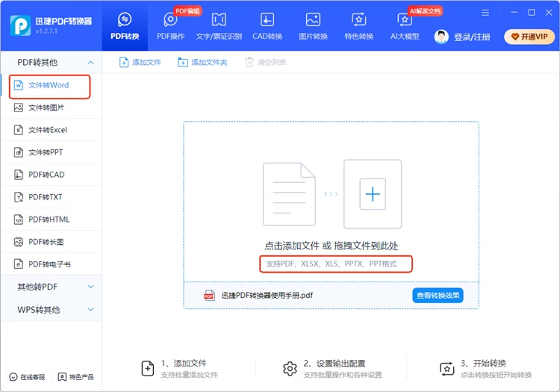The height and width of the screenshot is (392, 560).
Task: Click 点击添加文件 或 拖拽文件到此处 text
Action: 331,246
